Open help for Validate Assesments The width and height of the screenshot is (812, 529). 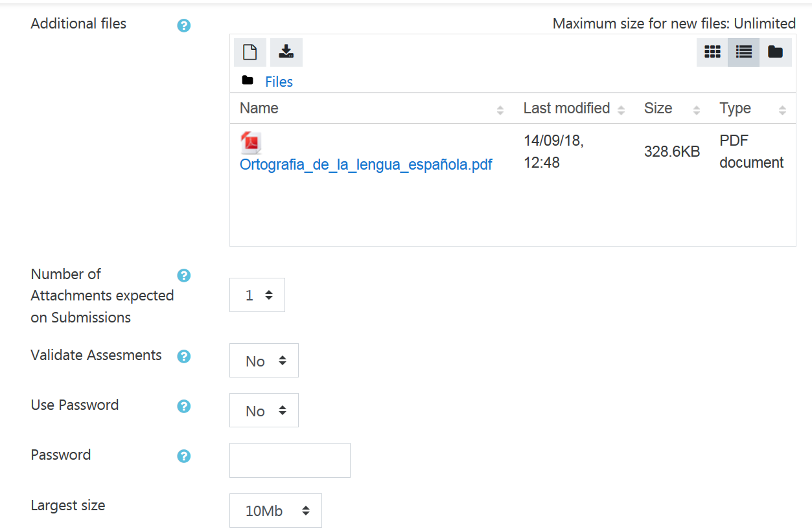pyautogui.click(x=184, y=356)
